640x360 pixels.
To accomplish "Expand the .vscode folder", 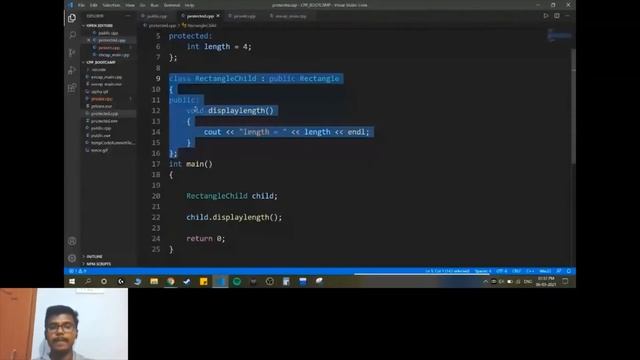I will click(99, 69).
